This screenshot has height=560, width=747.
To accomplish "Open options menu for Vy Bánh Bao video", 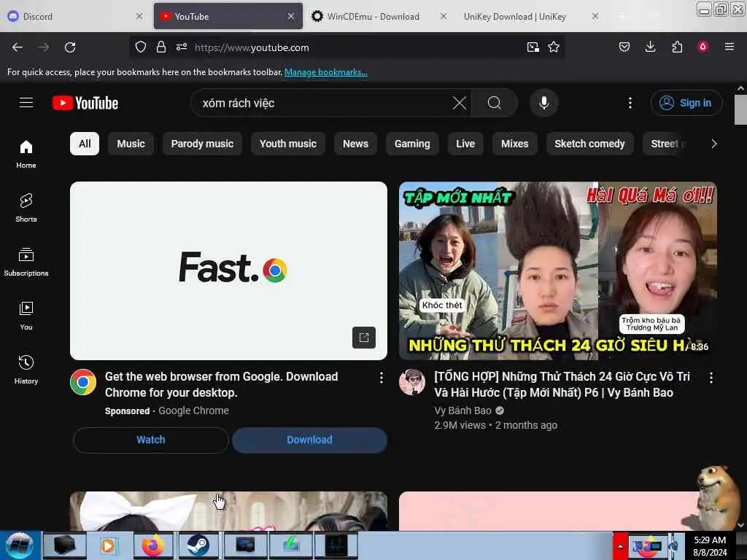I will click(711, 378).
